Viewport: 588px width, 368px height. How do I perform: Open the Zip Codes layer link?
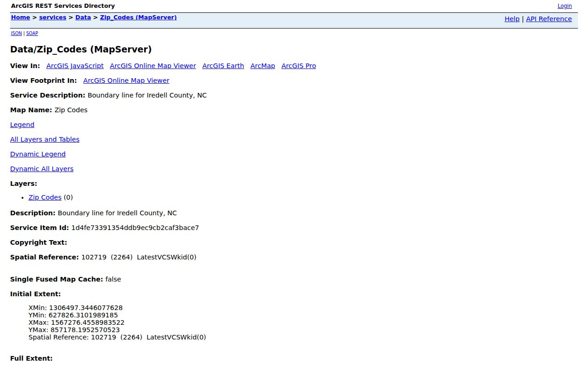pyautogui.click(x=45, y=197)
